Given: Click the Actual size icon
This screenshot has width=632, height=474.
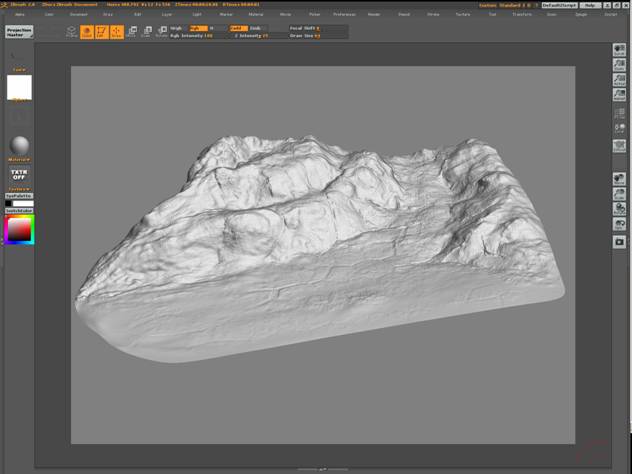Looking at the screenshot, I should point(620,80).
